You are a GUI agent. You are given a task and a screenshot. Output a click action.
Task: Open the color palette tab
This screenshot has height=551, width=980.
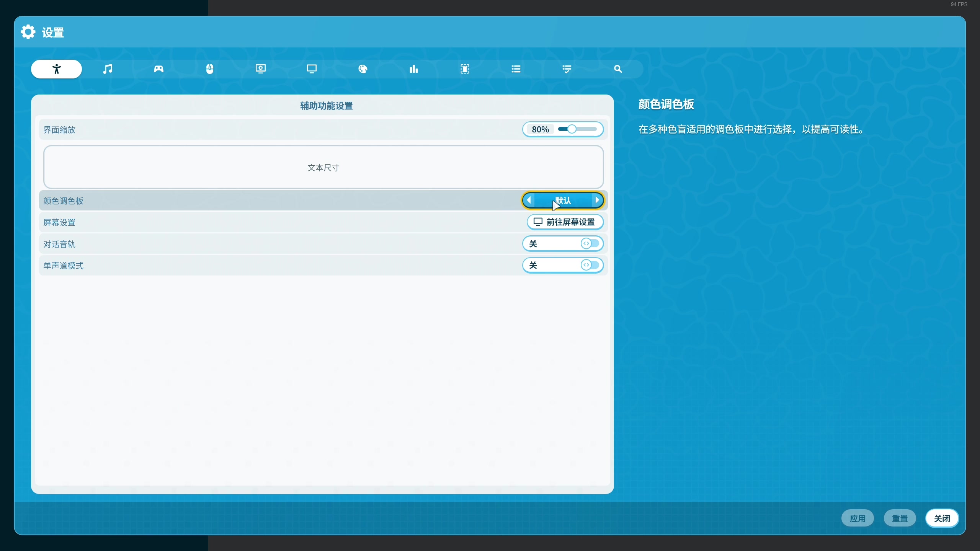coord(363,69)
